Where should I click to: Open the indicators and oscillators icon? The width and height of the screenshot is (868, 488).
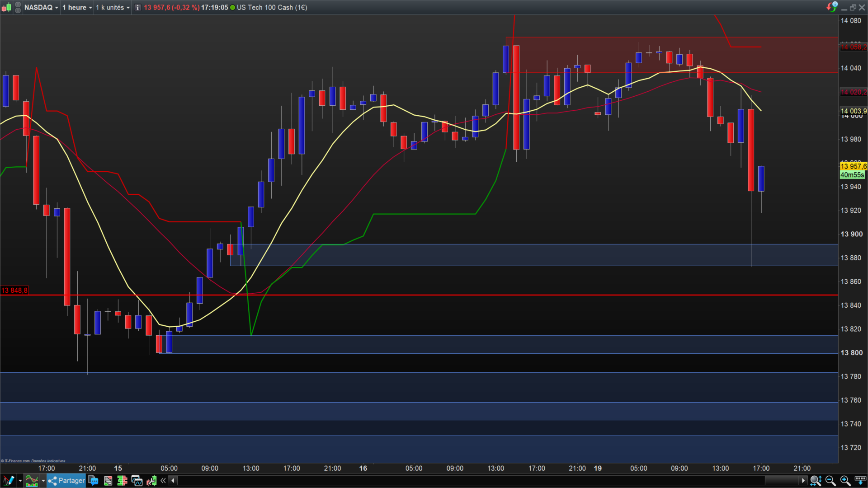[32, 481]
